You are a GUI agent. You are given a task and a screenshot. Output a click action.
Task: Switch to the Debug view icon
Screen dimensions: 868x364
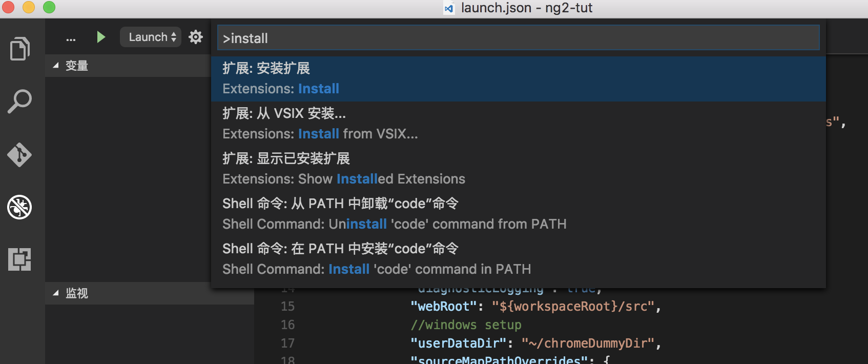pyautogui.click(x=19, y=207)
